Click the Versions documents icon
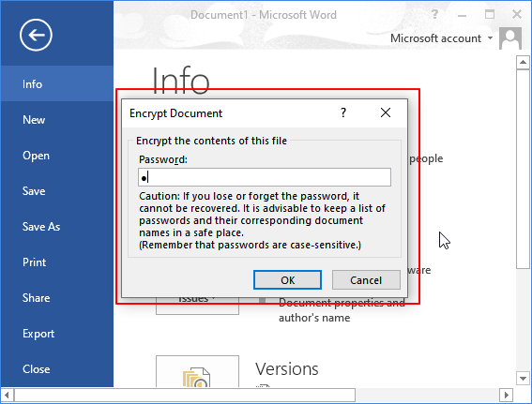The width and height of the screenshot is (532, 404). tap(197, 377)
